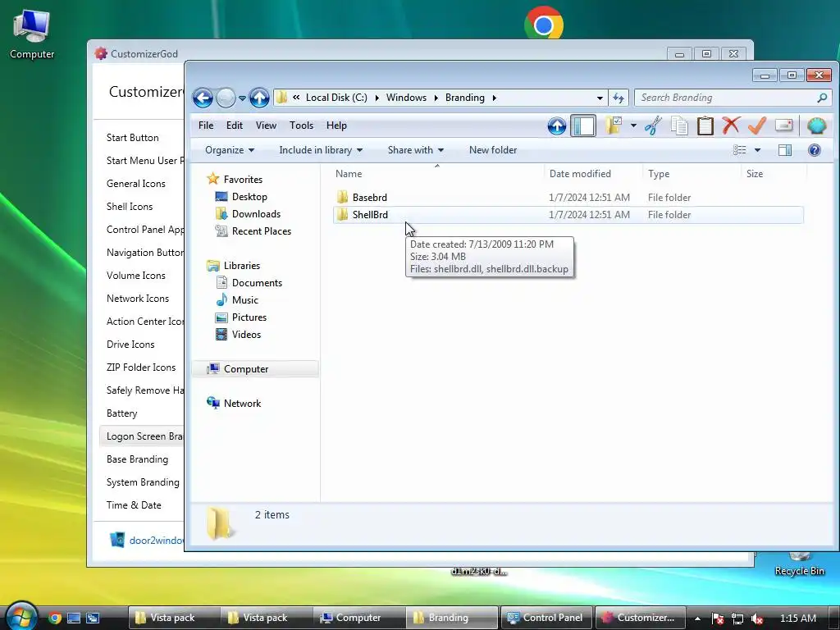Click the Windows breadcrumb in address bar
The width and height of the screenshot is (840, 630).
pos(406,98)
